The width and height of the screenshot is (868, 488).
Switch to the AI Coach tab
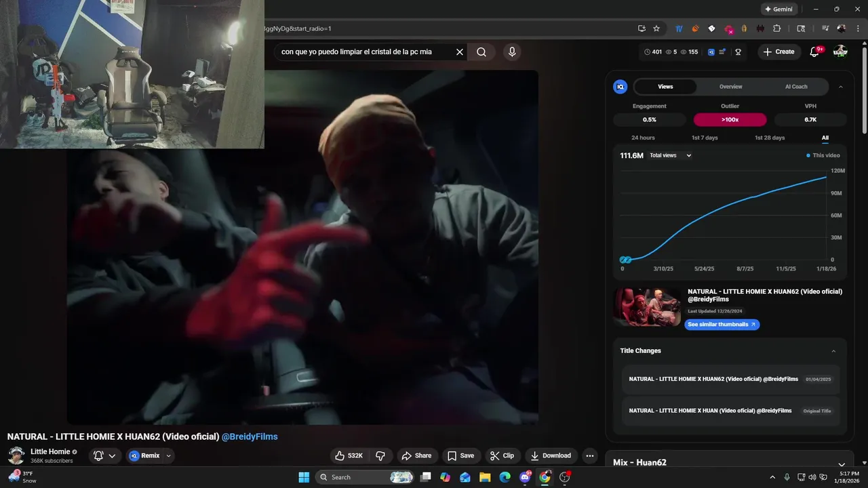796,87
